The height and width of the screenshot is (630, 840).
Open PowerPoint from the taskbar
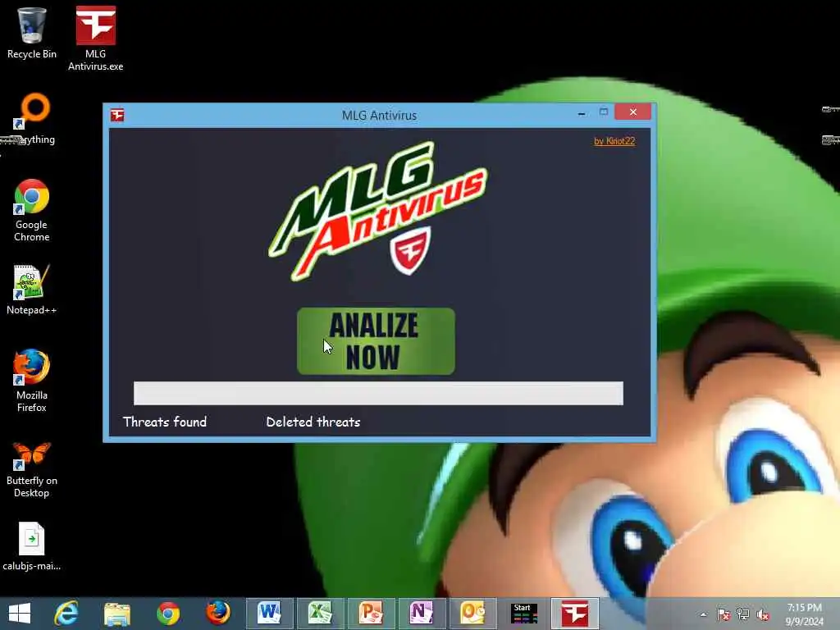coord(371,614)
